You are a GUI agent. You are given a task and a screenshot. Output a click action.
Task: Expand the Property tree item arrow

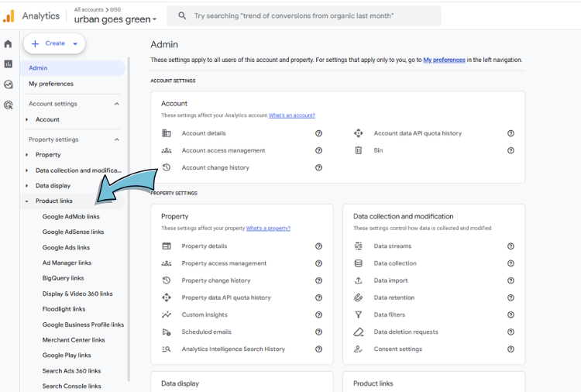(26, 155)
